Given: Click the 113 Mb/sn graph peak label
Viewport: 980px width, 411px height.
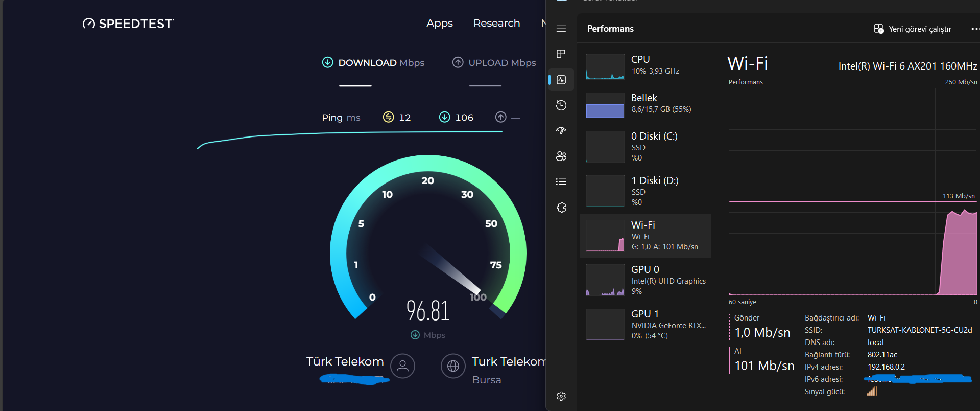Looking at the screenshot, I should tap(959, 196).
